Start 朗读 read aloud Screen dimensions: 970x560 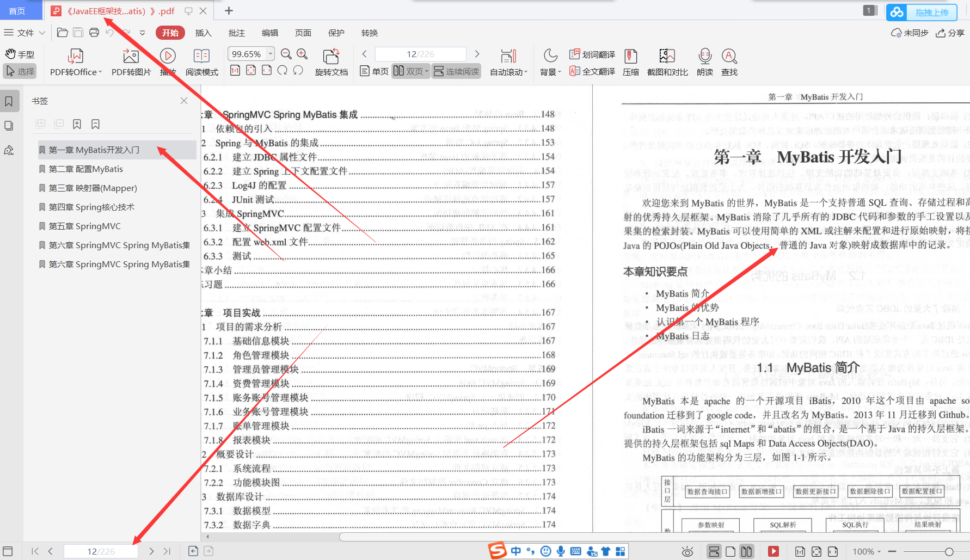tap(705, 63)
